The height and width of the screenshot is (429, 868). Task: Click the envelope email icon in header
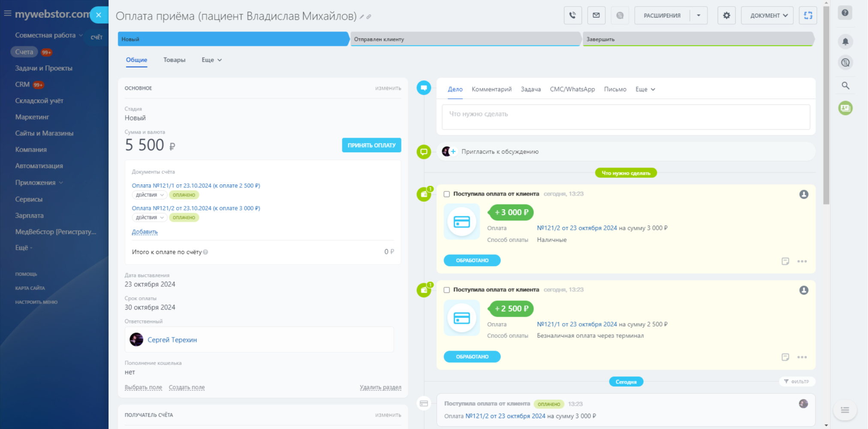(596, 15)
